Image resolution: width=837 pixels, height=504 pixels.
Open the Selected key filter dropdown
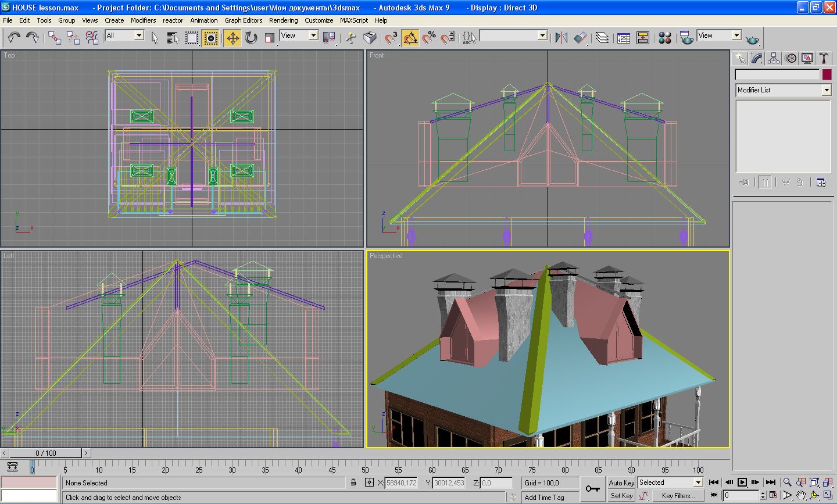[x=670, y=482]
